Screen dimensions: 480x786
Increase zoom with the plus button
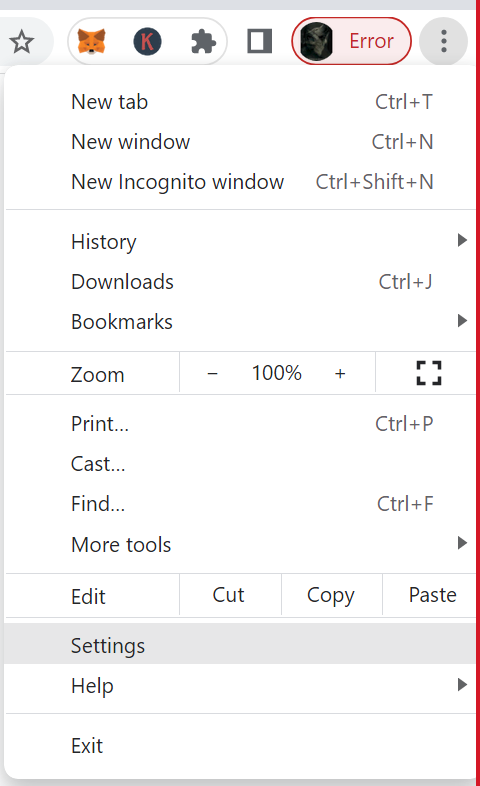340,373
